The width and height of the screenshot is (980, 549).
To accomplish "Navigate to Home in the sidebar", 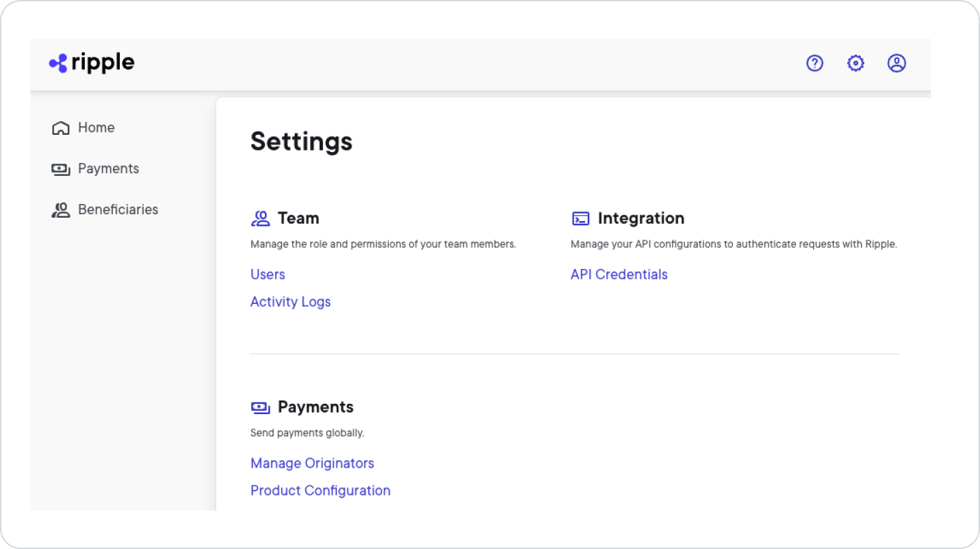I will tap(96, 127).
